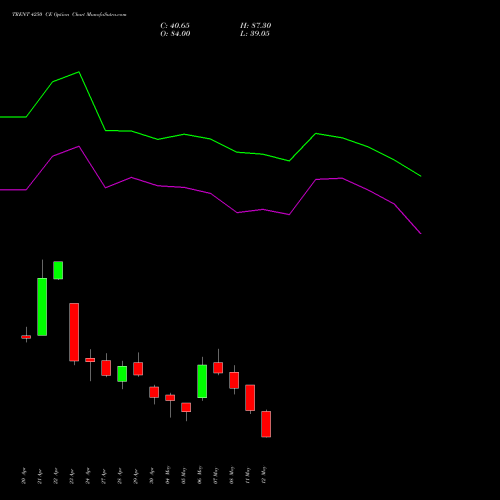Image resolution: width=500 pixels, height=500 pixels.
Task: Select the high value H: 87.30
Action: 256,26
